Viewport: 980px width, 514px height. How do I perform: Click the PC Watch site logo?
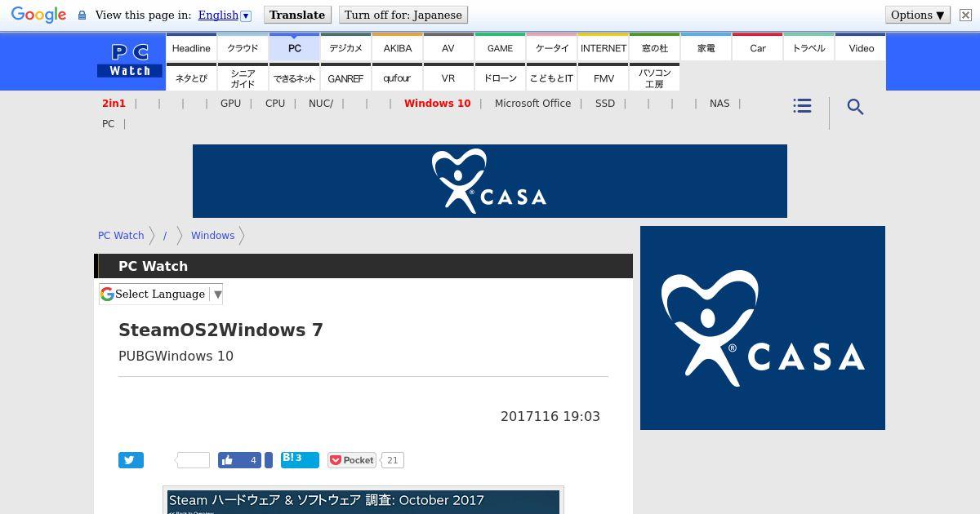click(131, 61)
